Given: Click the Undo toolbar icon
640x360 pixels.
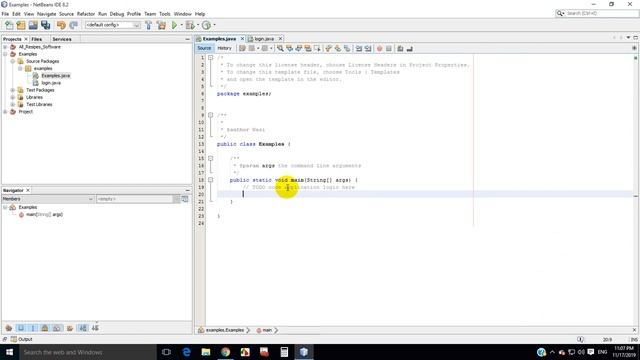Looking at the screenshot, I should pyautogui.click(x=61, y=25).
